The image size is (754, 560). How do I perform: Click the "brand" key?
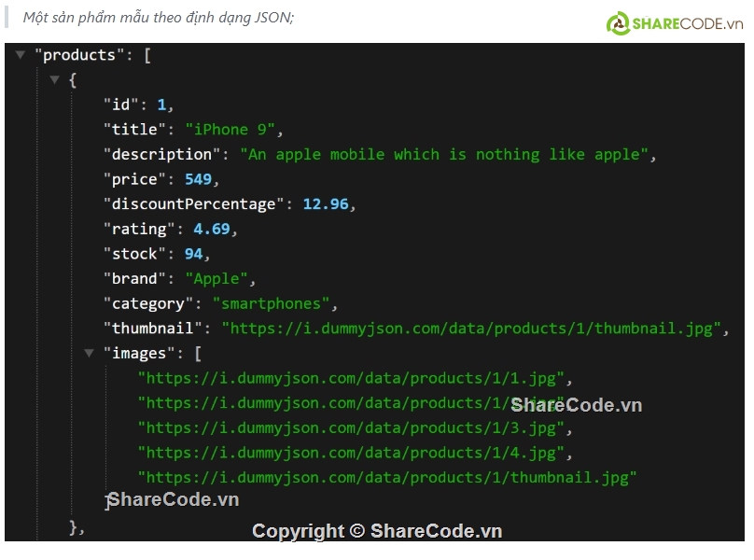click(134, 279)
